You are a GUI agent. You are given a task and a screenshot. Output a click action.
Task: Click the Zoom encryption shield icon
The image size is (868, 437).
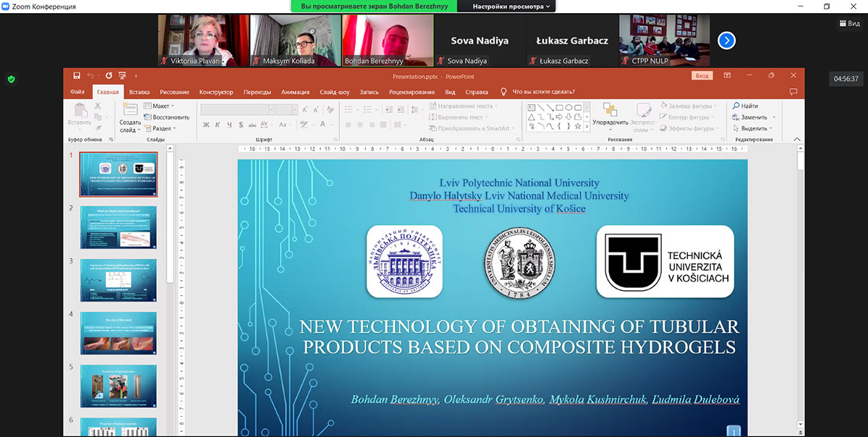coord(11,79)
